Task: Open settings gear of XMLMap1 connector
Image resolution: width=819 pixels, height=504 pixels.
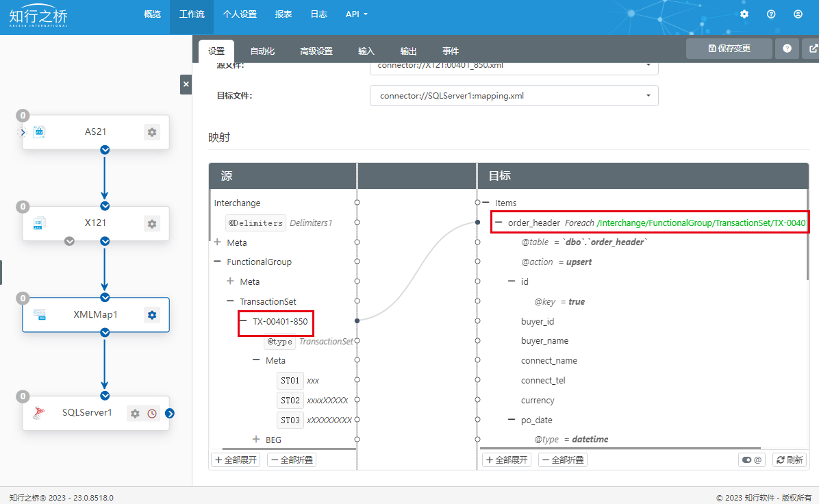Action: pyautogui.click(x=151, y=315)
